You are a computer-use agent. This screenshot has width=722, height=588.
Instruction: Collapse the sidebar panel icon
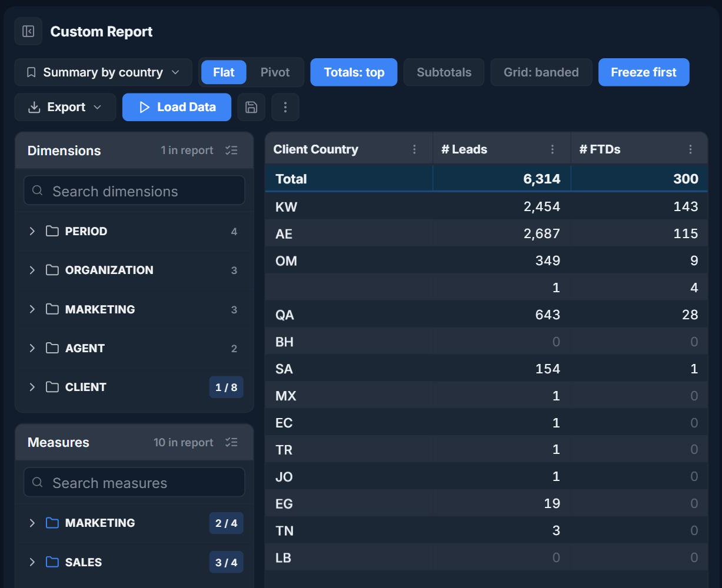tap(28, 32)
